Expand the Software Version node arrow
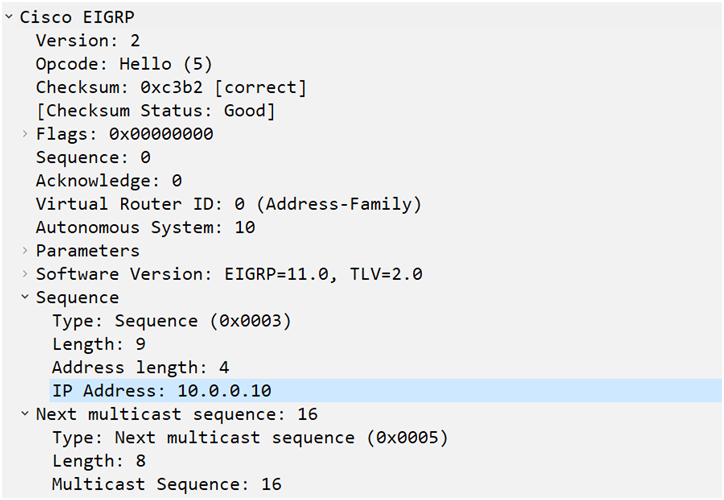 [25, 274]
